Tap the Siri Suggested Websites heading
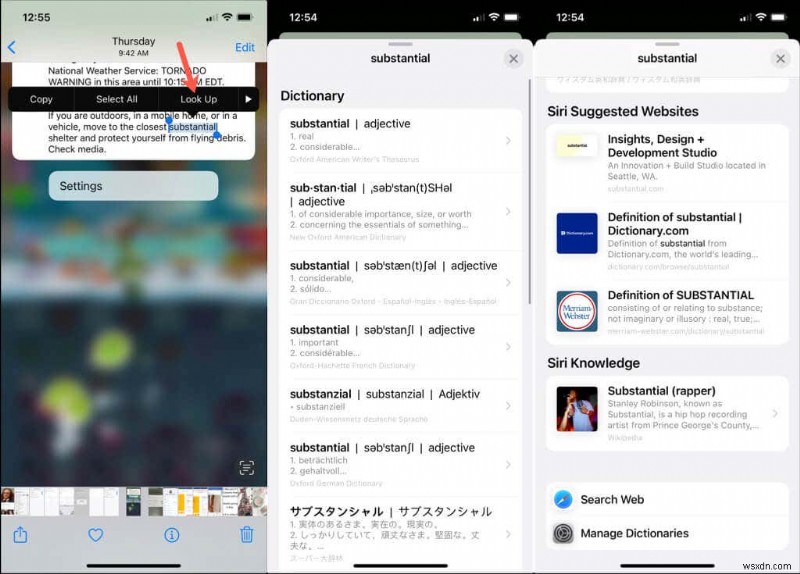 tap(622, 111)
